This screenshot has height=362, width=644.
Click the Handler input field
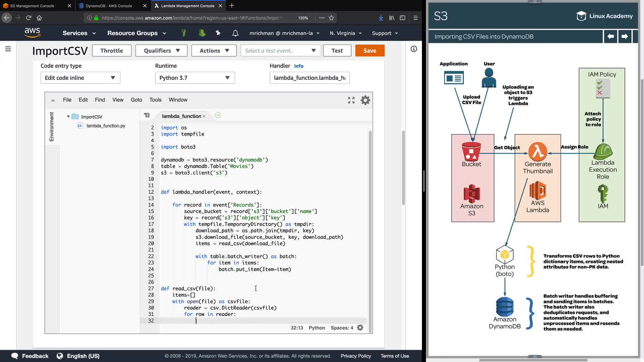coord(309,78)
